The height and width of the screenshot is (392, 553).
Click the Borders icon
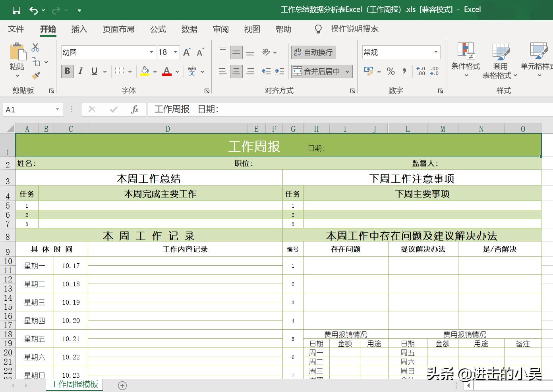(119, 71)
